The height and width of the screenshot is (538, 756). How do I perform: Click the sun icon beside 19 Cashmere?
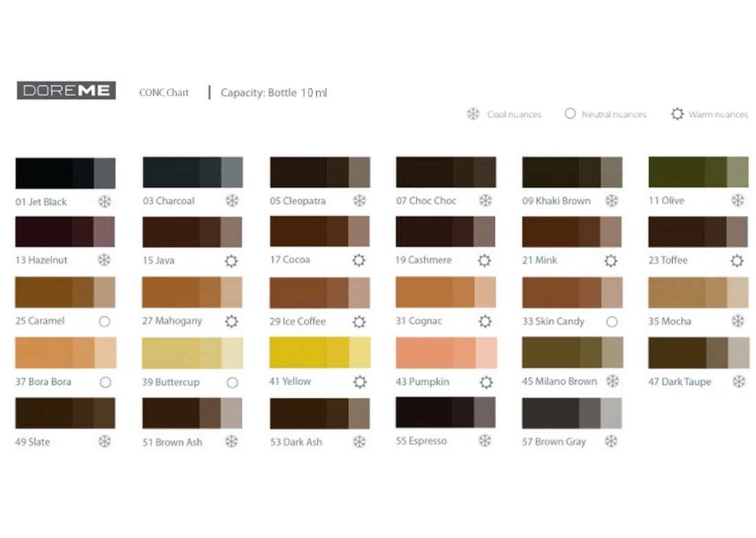coord(485,261)
